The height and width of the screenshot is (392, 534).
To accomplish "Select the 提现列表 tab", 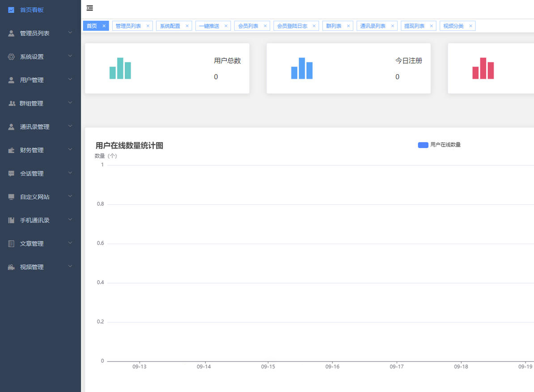I will click(414, 26).
